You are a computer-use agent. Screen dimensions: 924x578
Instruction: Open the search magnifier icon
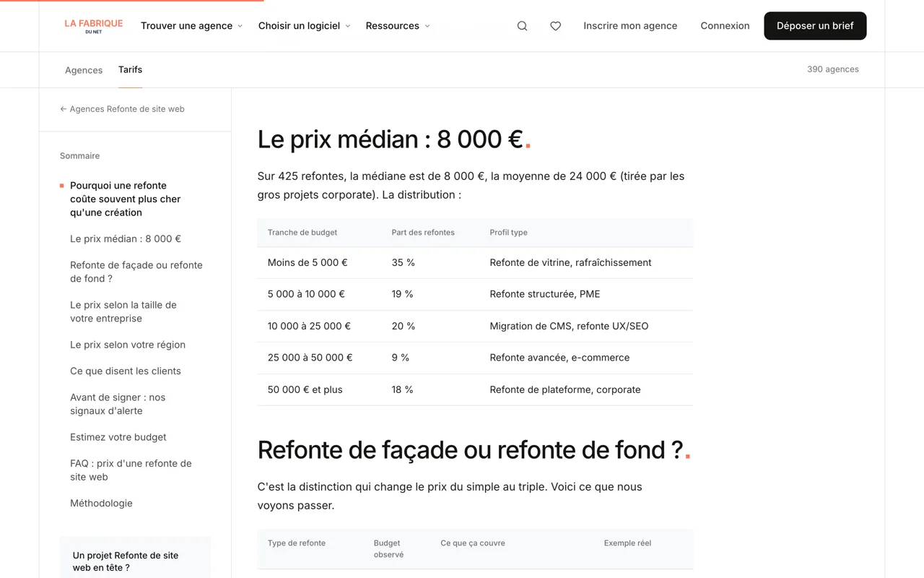(x=522, y=26)
